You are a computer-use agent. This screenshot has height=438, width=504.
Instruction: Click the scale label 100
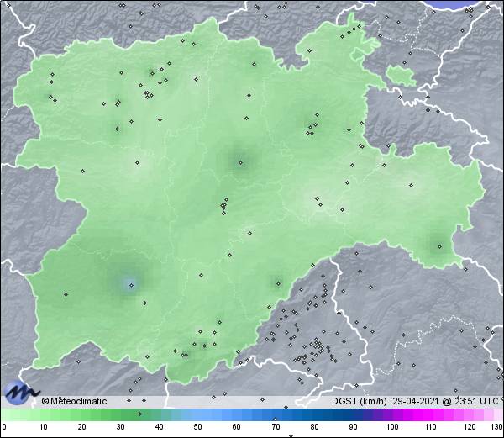[x=392, y=427]
